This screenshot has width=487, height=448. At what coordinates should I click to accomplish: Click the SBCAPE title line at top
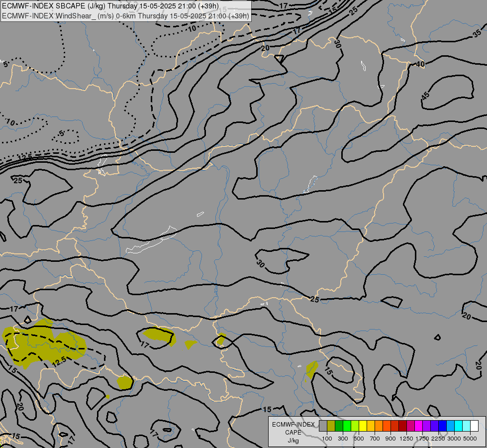pos(110,6)
